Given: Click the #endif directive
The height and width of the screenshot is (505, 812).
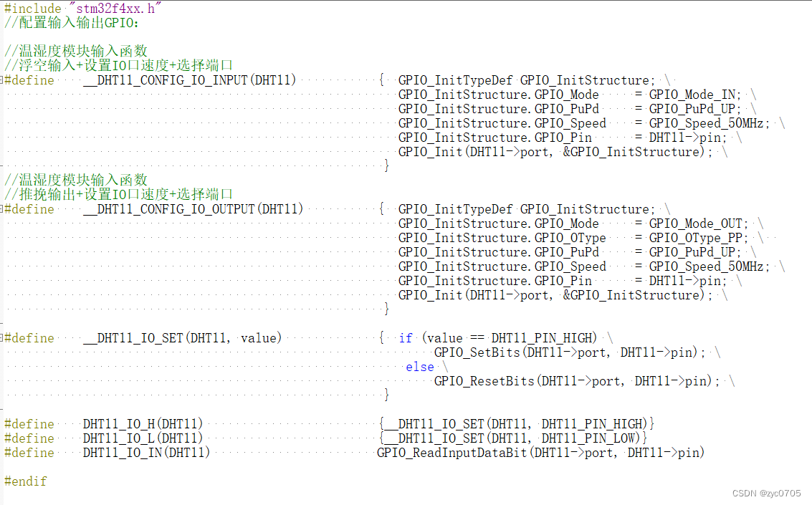Looking at the screenshot, I should coord(25,481).
